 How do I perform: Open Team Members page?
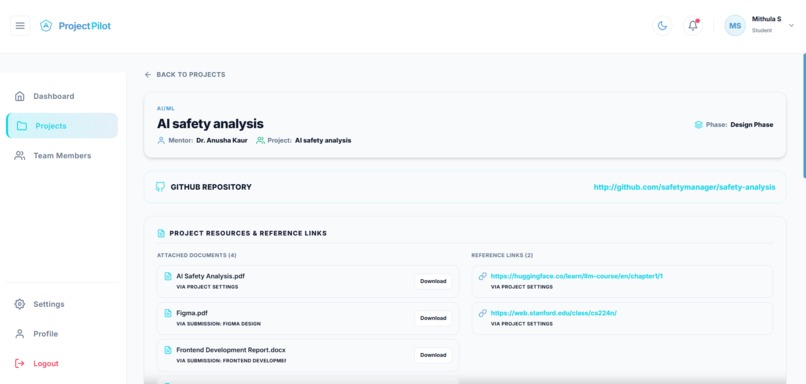click(62, 156)
